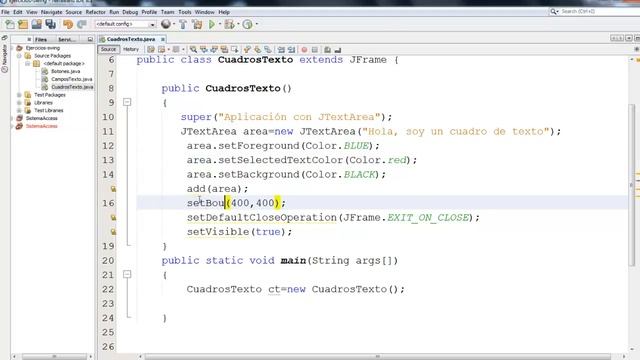
Task: Stop macro recording icon in editor toolbar
Action: [x=315, y=50]
